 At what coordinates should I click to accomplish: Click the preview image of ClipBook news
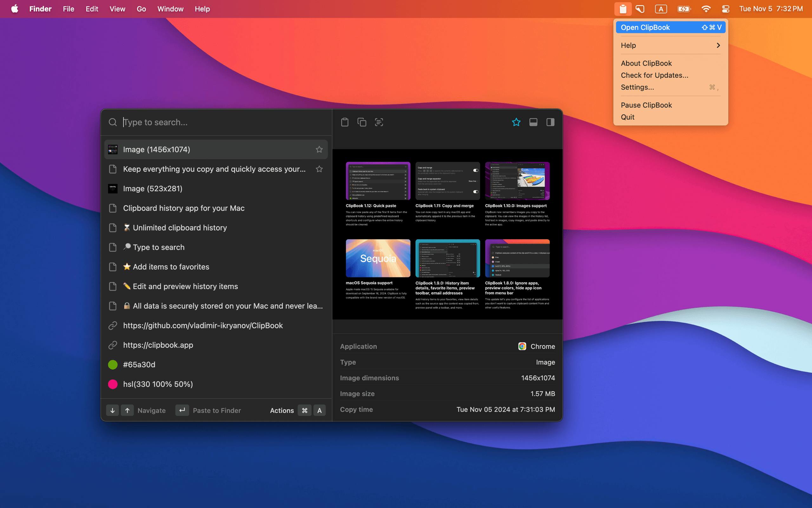(447, 234)
